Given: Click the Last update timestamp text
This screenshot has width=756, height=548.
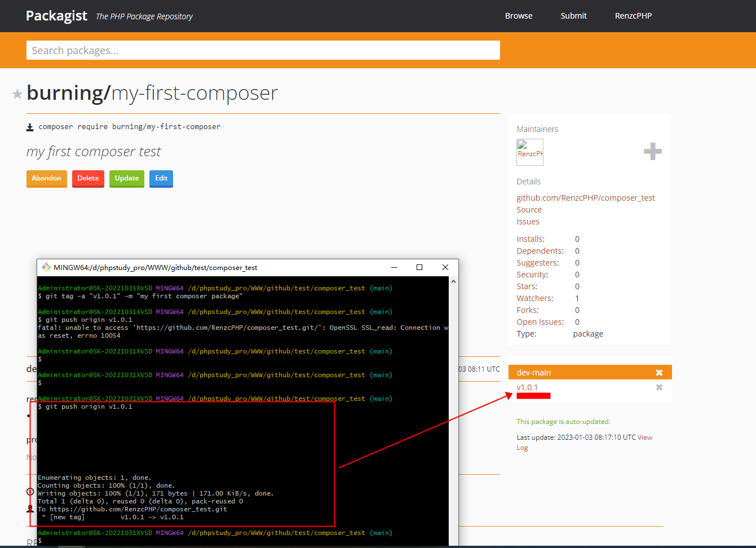Looking at the screenshot, I should coord(576,437).
